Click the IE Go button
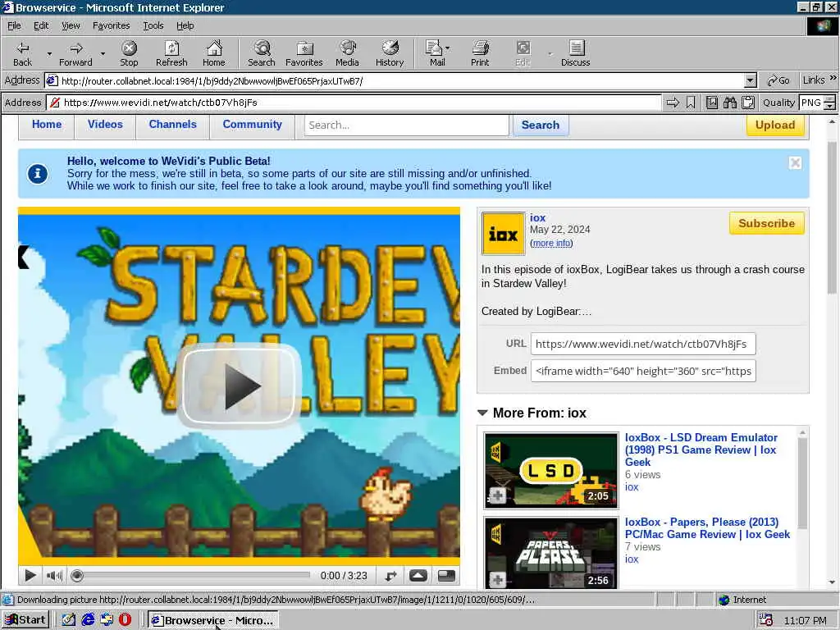This screenshot has height=630, width=840. click(778, 81)
